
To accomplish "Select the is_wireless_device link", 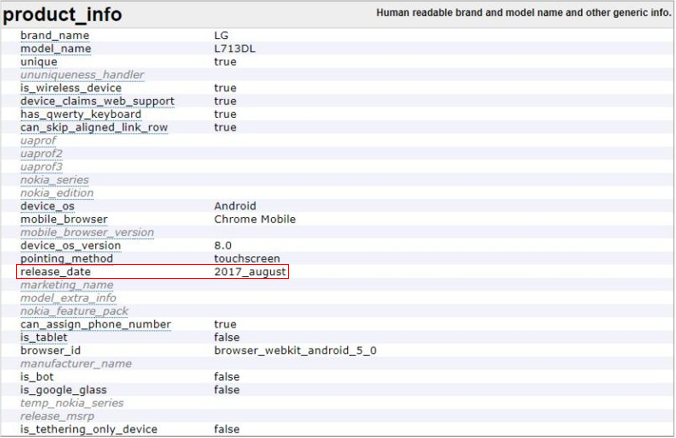I will (71, 88).
